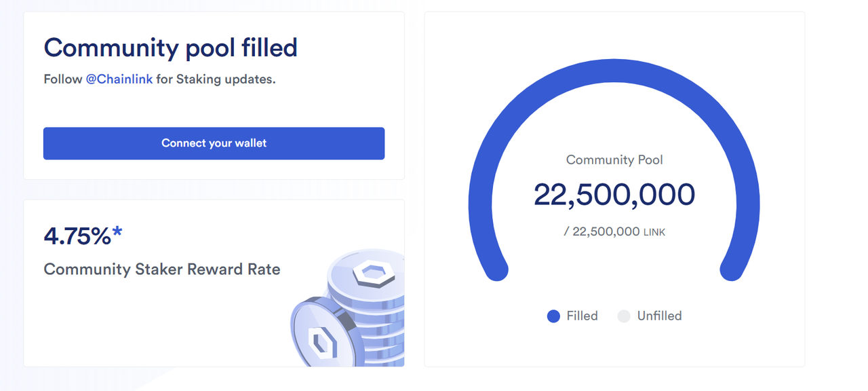Click the smaller "/ 22,500,000" total text

(601, 231)
